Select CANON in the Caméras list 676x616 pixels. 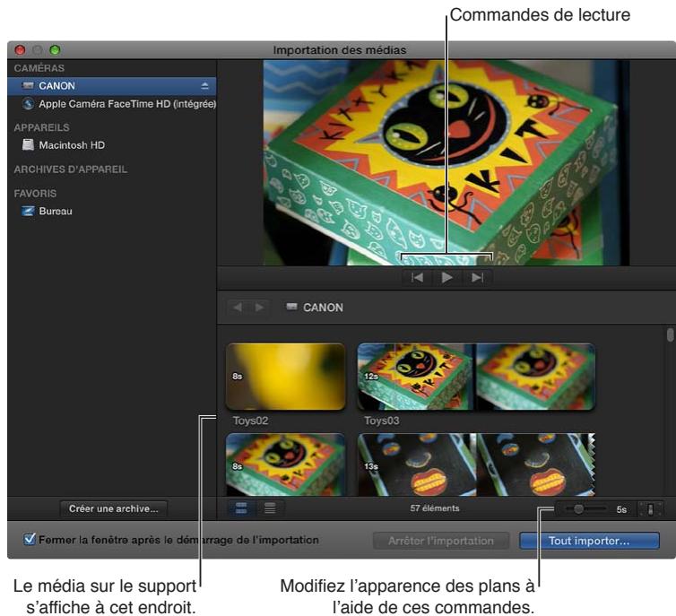(x=112, y=86)
